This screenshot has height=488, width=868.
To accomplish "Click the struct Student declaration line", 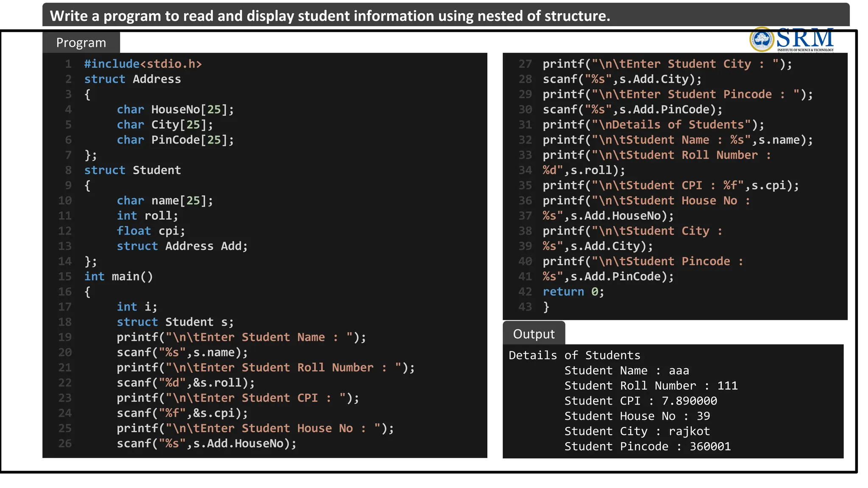I will coord(132,170).
